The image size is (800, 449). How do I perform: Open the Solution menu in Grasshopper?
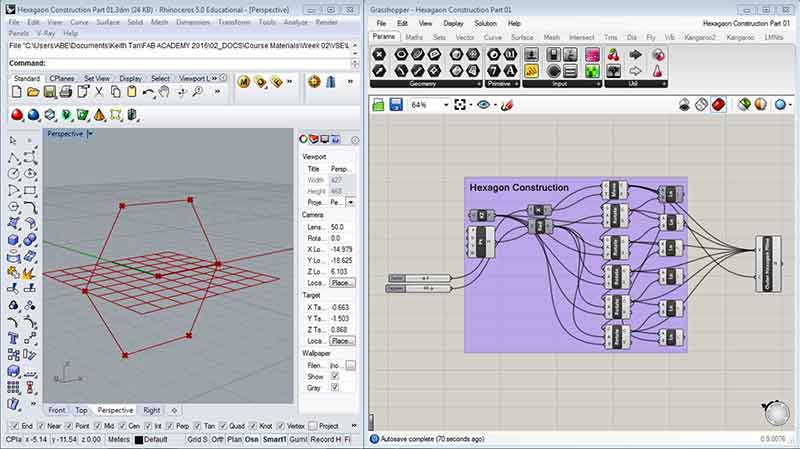(485, 23)
